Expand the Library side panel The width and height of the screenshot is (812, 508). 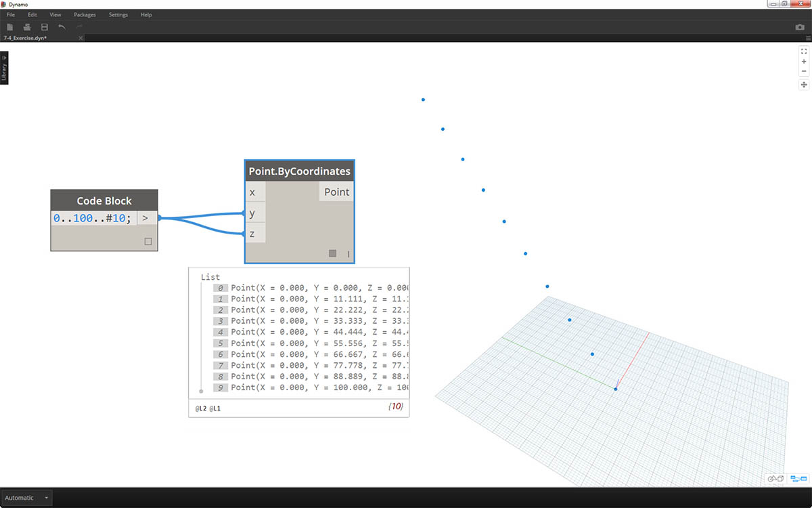(x=4, y=68)
